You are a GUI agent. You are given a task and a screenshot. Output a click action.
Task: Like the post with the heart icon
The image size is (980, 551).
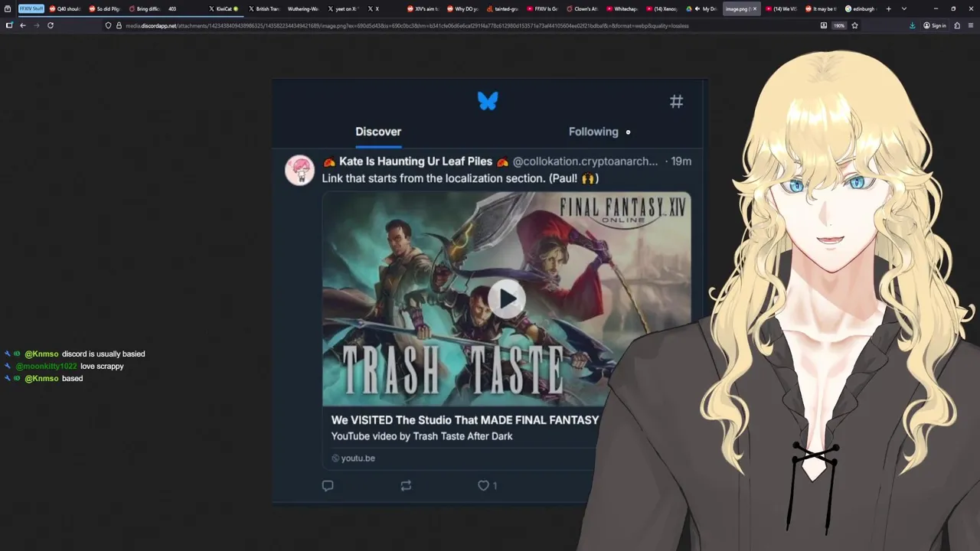click(x=483, y=485)
